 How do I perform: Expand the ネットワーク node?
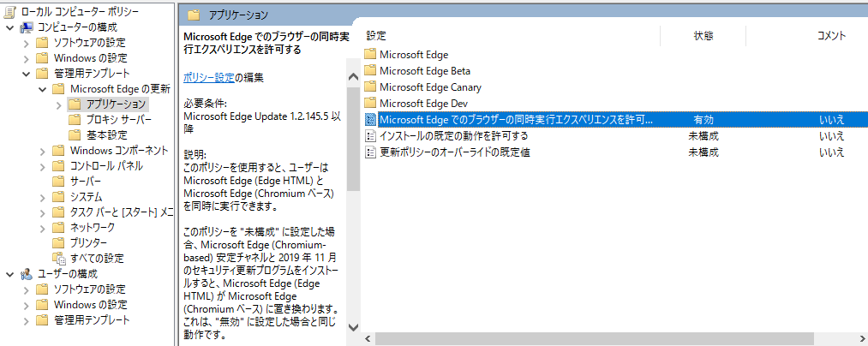[x=43, y=228]
